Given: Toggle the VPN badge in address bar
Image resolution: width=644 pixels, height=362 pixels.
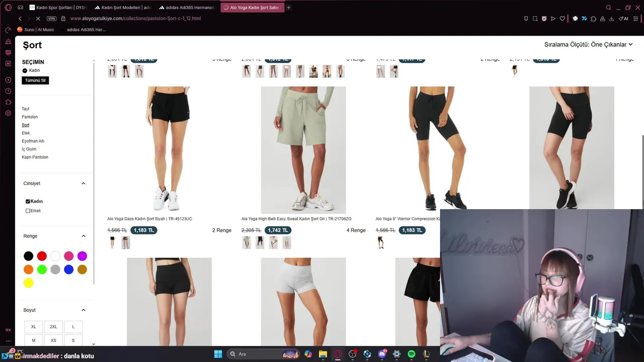Looking at the screenshot, I should tap(51, 19).
